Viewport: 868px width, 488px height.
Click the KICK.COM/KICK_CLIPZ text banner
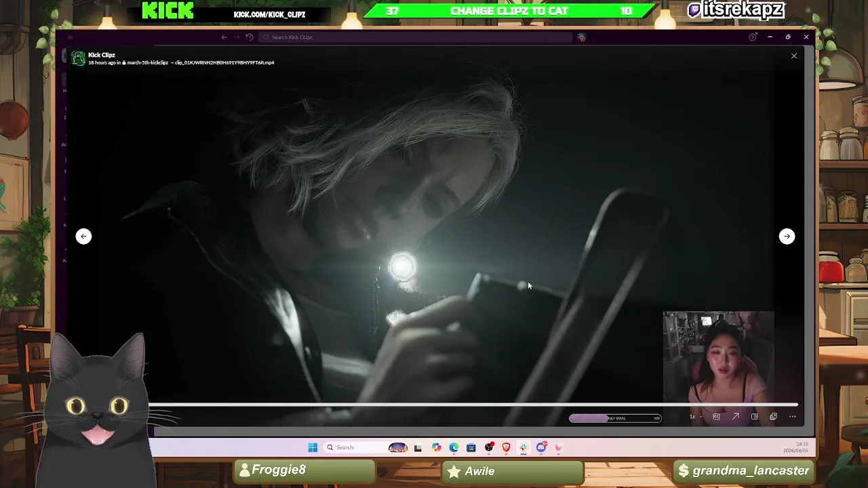pyautogui.click(x=269, y=14)
